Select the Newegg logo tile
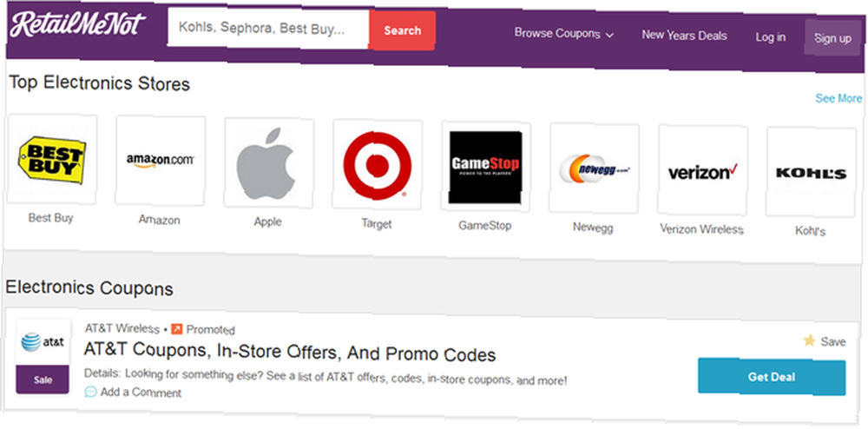The image size is (868, 429). click(x=594, y=168)
